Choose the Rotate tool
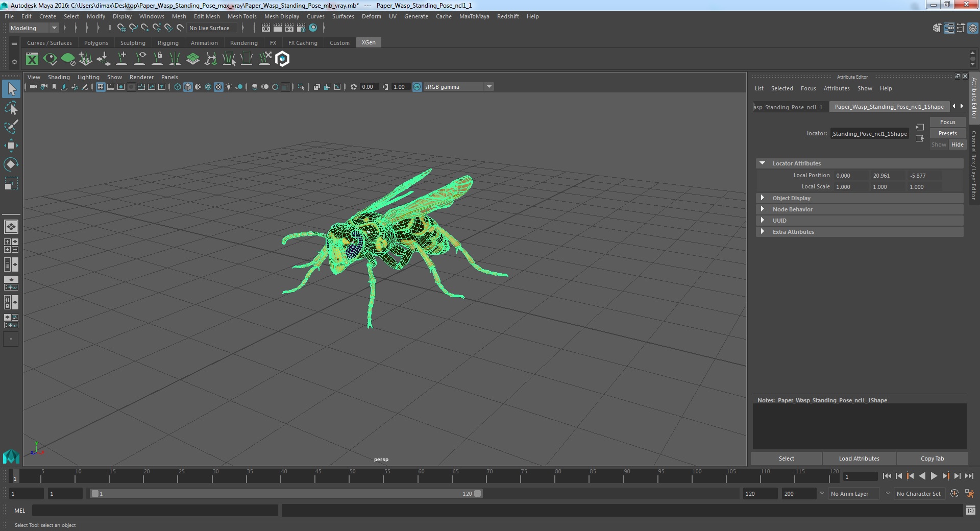 (x=11, y=164)
